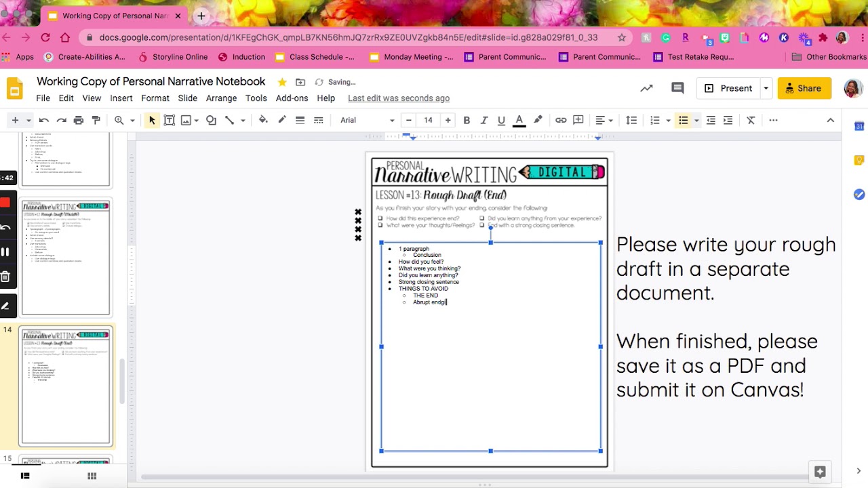
Task: Clear formatting from selected text
Action: (x=751, y=120)
